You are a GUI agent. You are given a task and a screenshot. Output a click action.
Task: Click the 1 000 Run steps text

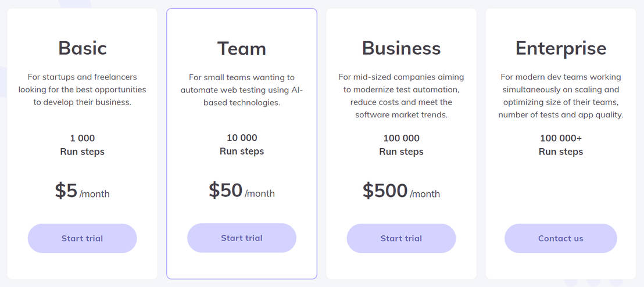82,145
